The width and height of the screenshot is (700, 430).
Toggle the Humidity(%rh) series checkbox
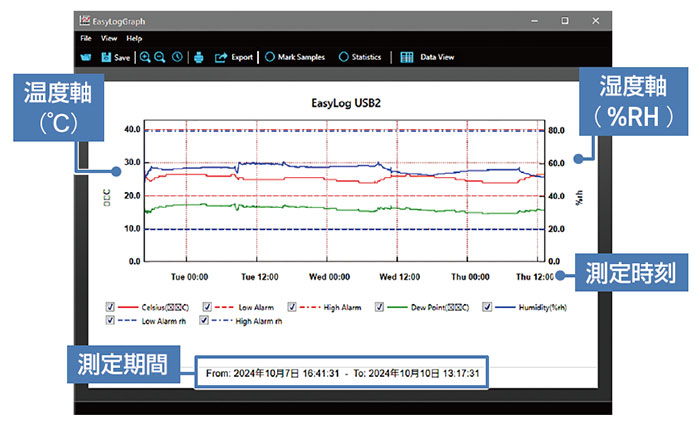(488, 307)
